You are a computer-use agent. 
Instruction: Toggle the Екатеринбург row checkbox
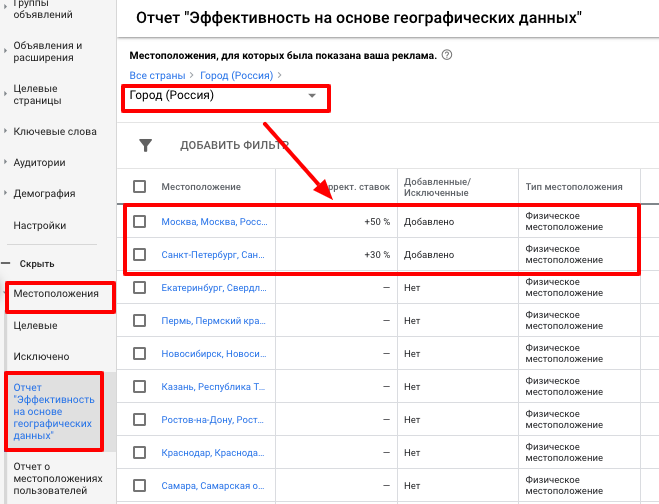140,289
